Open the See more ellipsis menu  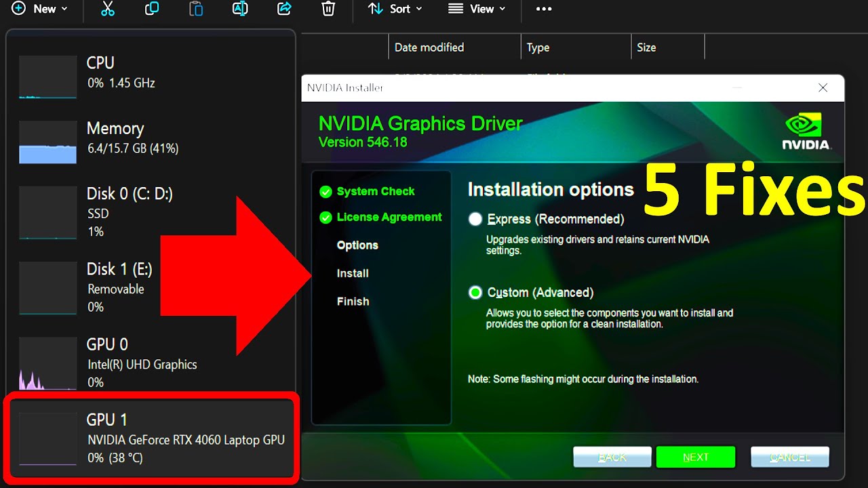(544, 9)
